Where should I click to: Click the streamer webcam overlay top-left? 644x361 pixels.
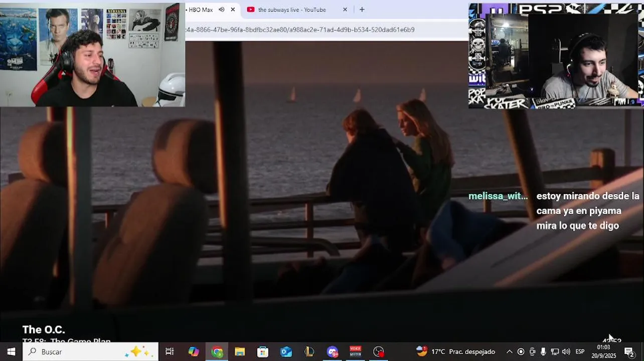tap(92, 54)
